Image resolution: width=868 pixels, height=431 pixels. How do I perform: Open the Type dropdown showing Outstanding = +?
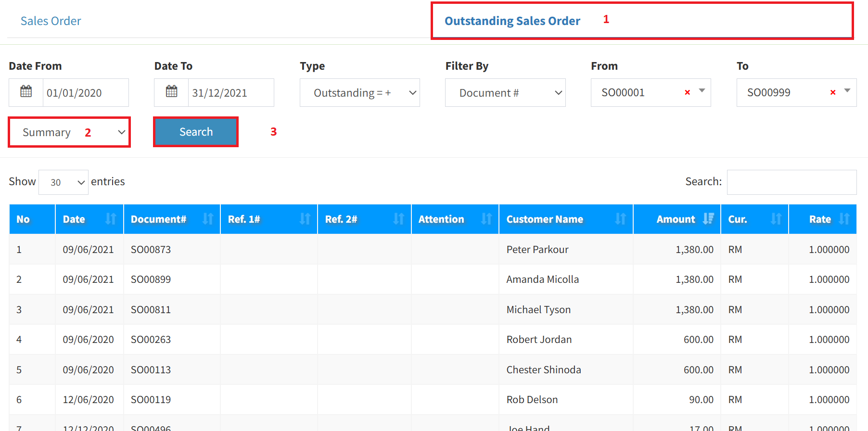point(359,93)
